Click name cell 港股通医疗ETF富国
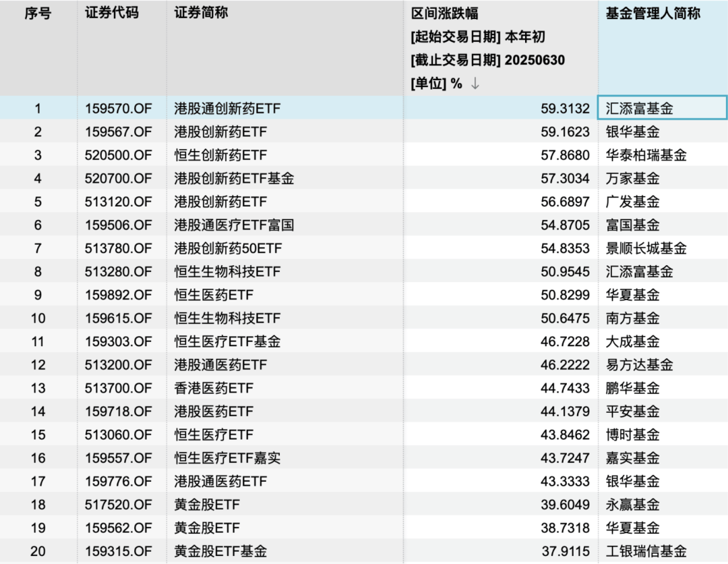This screenshot has width=728, height=564. (235, 225)
